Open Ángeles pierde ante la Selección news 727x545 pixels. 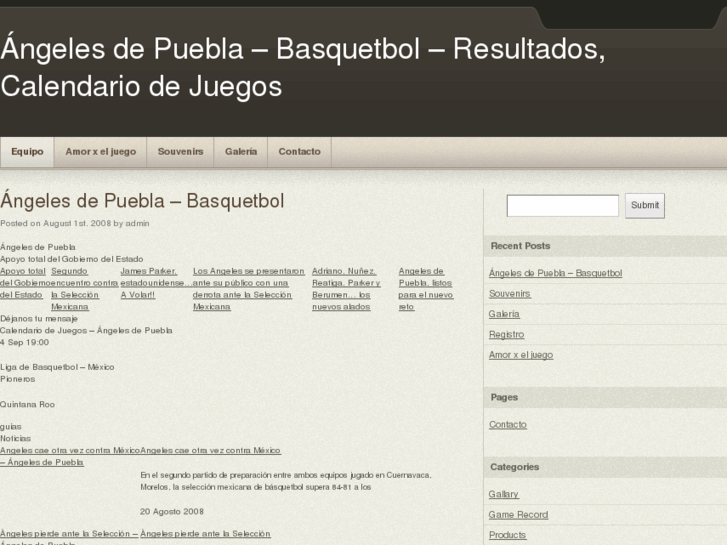(x=205, y=534)
